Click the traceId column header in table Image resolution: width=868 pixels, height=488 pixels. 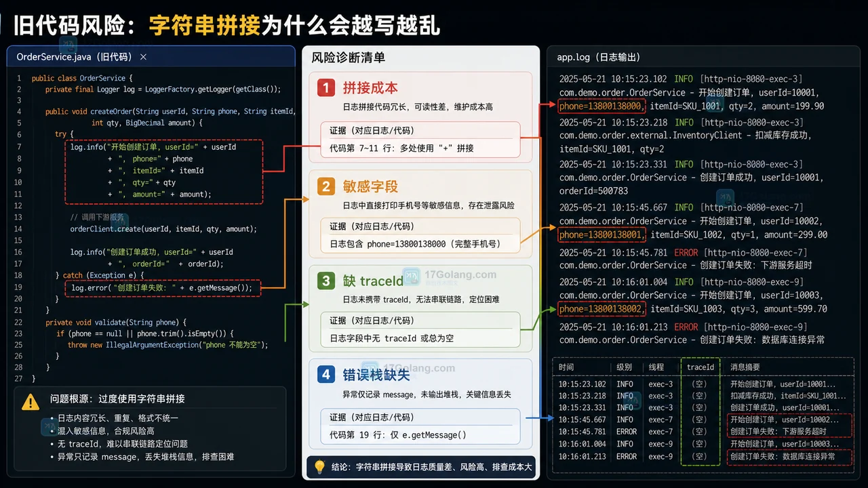[700, 367]
